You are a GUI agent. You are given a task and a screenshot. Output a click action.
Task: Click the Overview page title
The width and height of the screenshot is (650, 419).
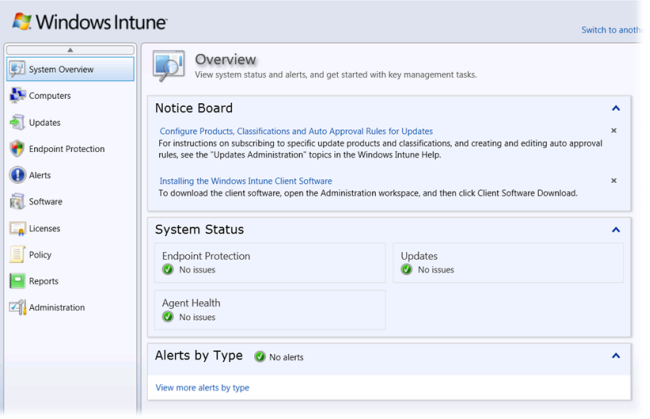click(x=226, y=59)
